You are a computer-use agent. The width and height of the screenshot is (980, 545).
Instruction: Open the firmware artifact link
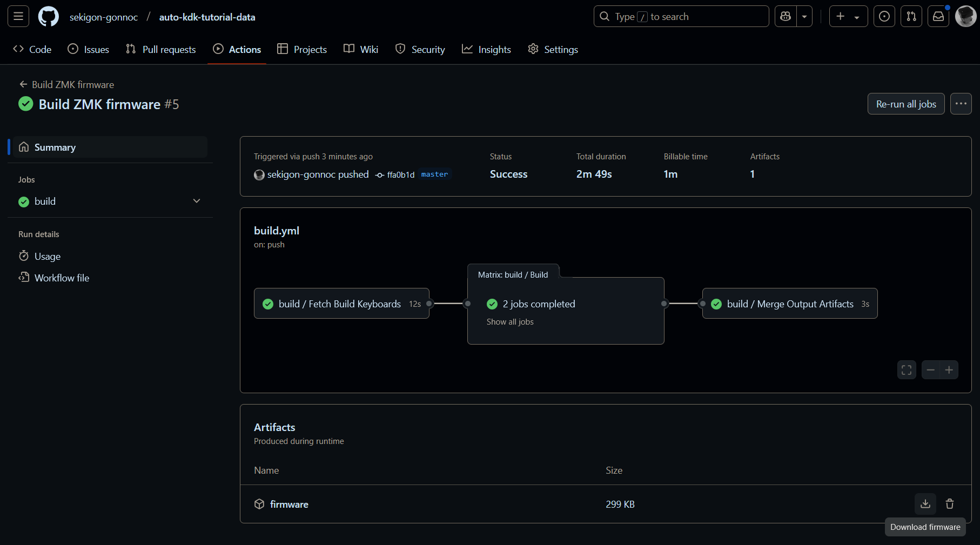[x=289, y=504]
